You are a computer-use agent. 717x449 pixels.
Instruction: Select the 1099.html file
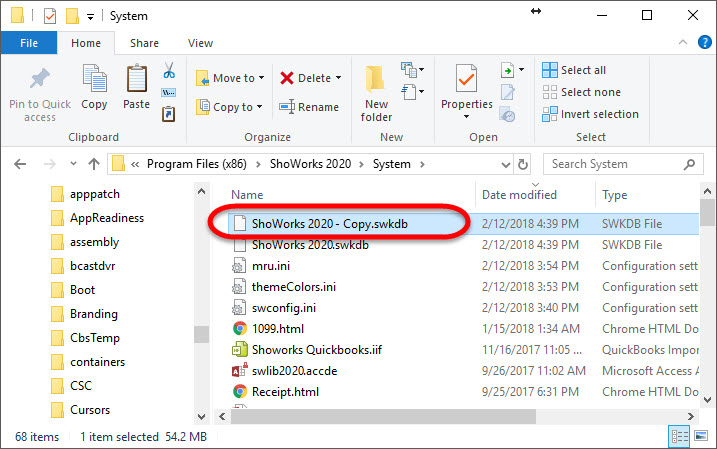click(278, 329)
